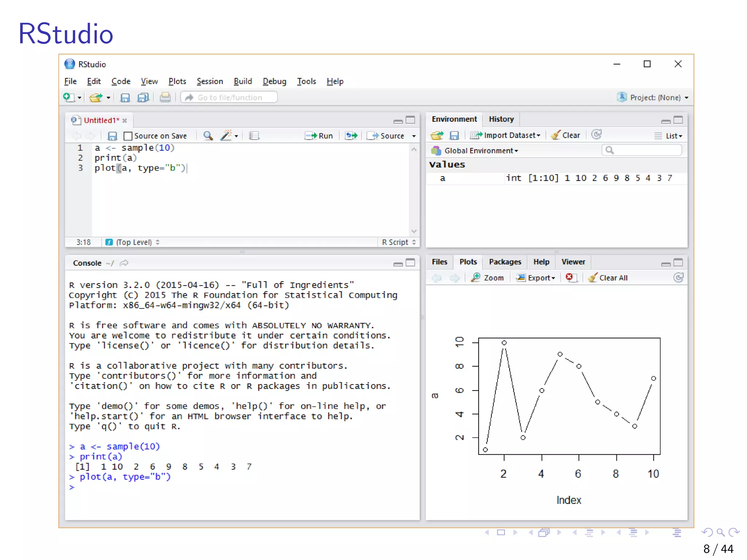The height and width of the screenshot is (560, 747).
Task: Click the Save current document toolbar icon
Action: click(x=125, y=97)
